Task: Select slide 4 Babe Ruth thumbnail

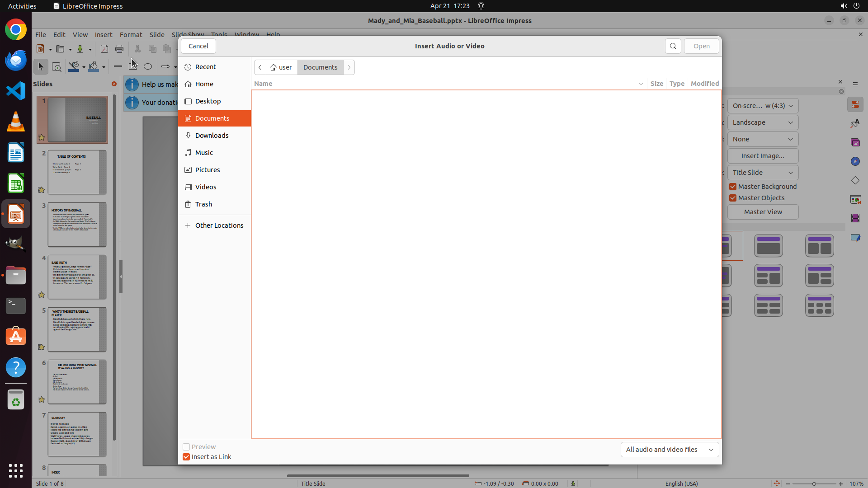Action: [x=77, y=277]
